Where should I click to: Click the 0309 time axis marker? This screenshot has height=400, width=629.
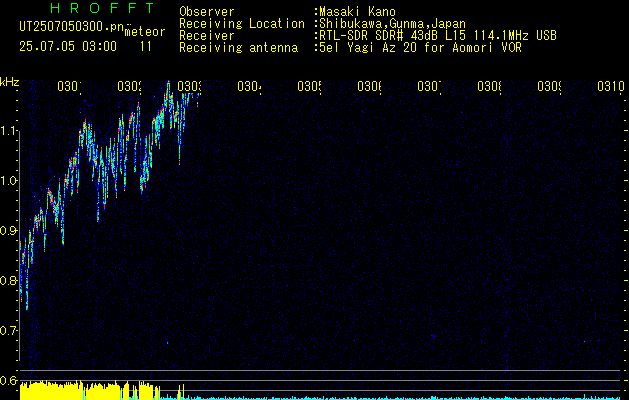(549, 86)
